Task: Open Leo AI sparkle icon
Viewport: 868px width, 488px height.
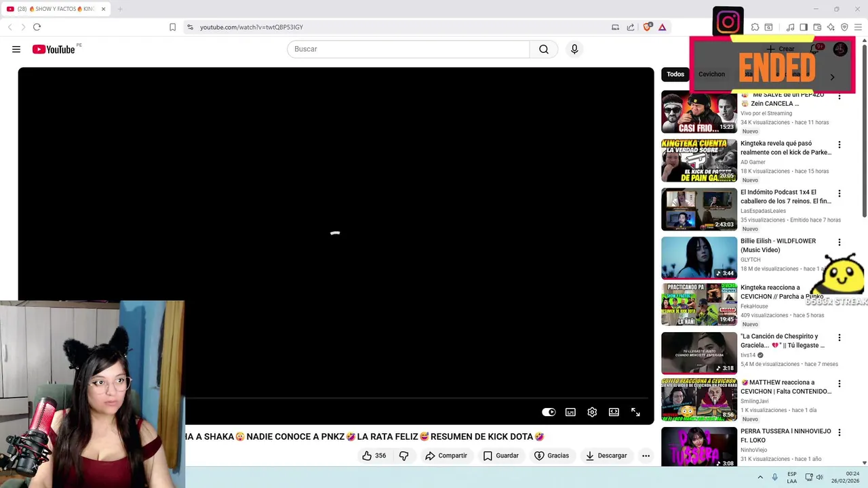Action: coord(831,27)
